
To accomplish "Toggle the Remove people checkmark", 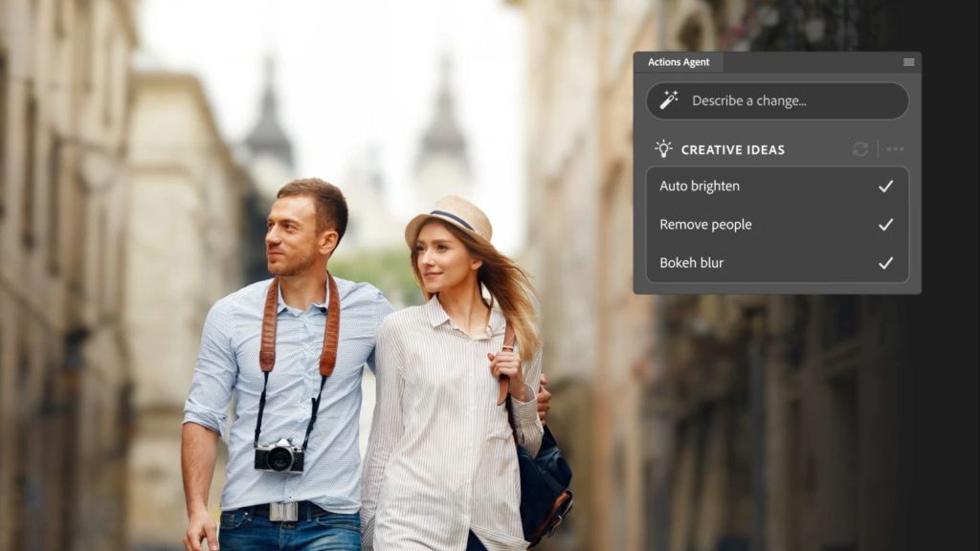I will point(885,225).
